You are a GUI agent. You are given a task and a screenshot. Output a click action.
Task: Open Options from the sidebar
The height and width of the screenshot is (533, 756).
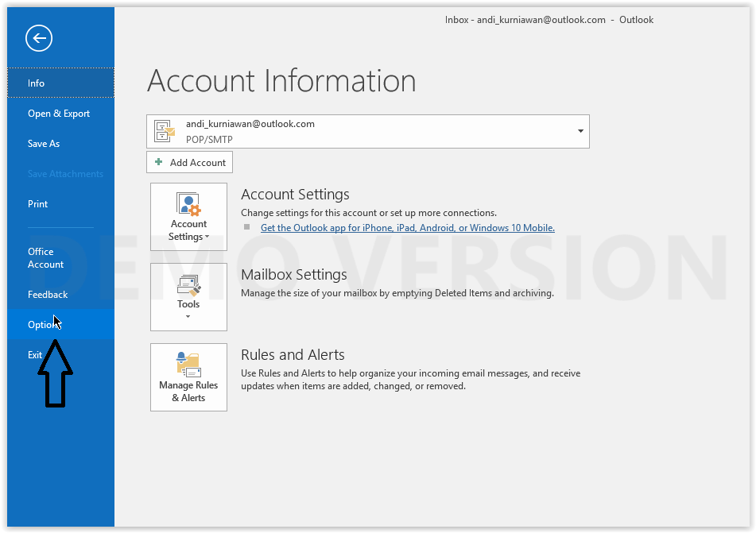(x=60, y=324)
